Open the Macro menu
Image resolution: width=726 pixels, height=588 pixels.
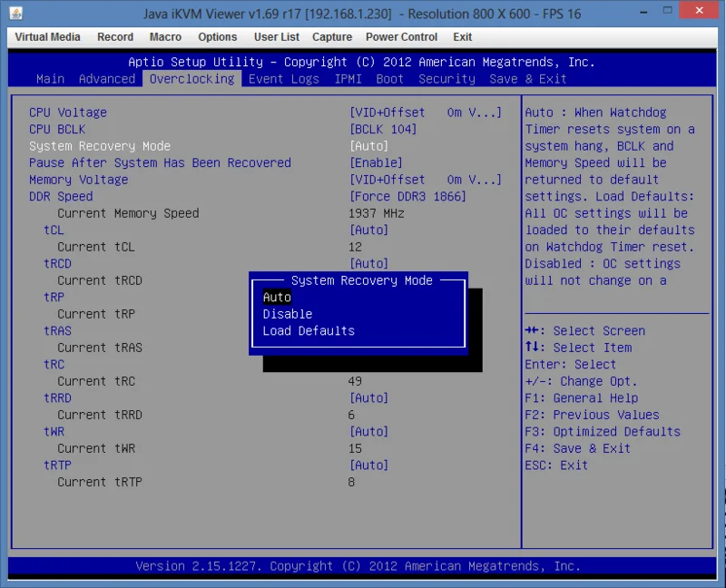tap(165, 37)
